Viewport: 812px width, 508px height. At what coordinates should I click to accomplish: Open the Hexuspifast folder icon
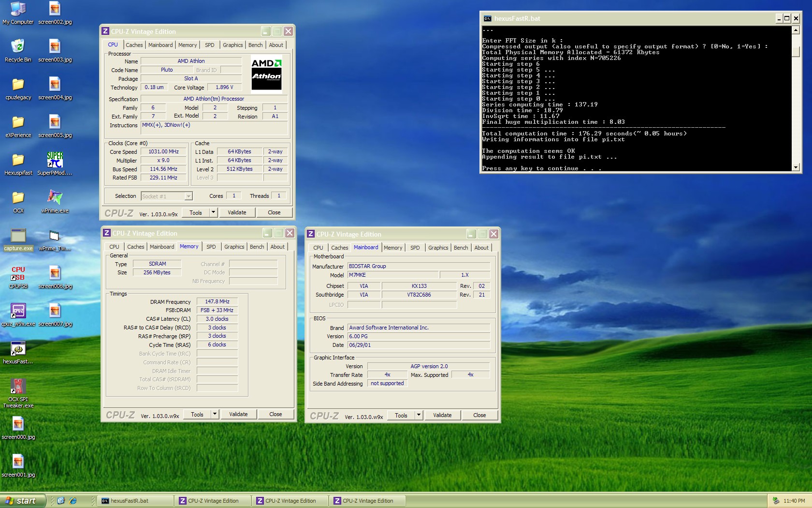[18, 164]
